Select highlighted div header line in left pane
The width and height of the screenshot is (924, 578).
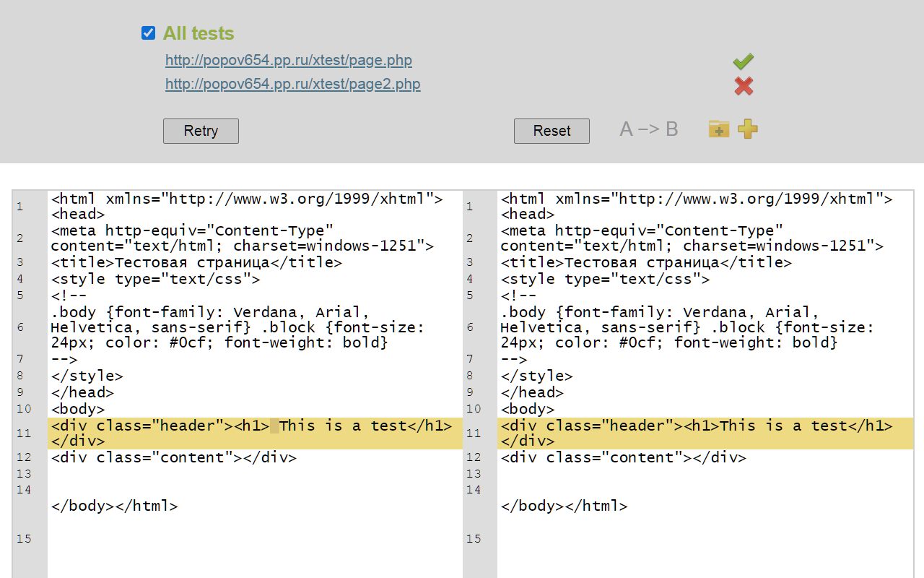255,433
